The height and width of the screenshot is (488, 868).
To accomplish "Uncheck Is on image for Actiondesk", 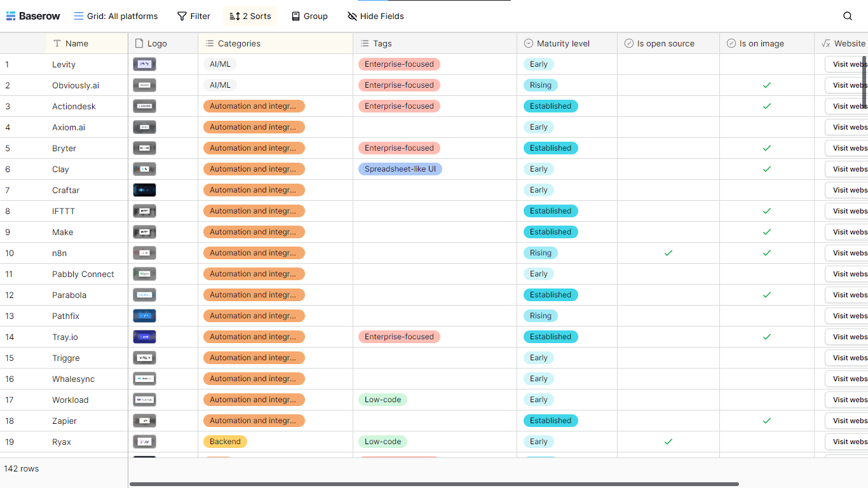I will (x=767, y=106).
